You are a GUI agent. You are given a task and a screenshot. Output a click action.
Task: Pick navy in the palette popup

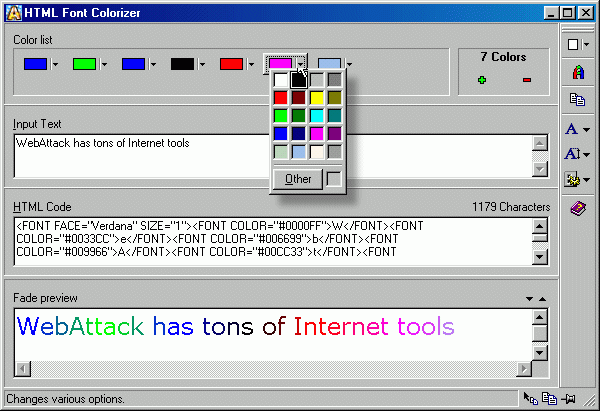(298, 134)
